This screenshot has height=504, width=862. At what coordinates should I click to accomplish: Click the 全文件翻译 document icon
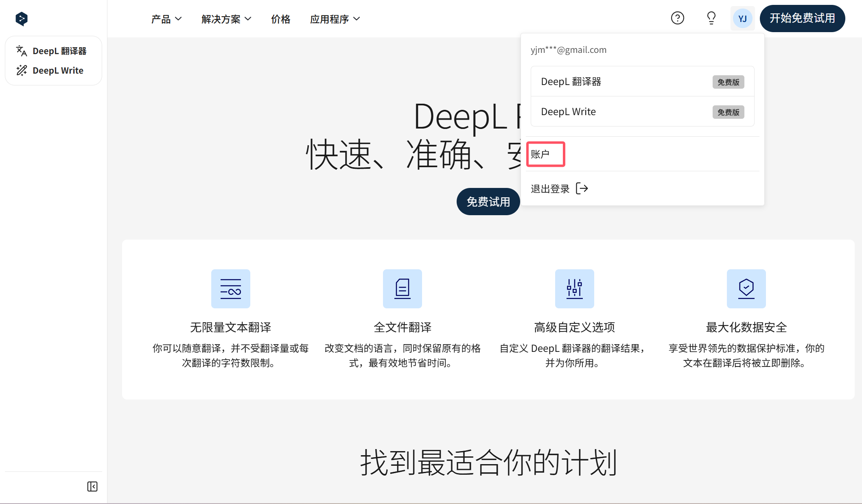402,289
